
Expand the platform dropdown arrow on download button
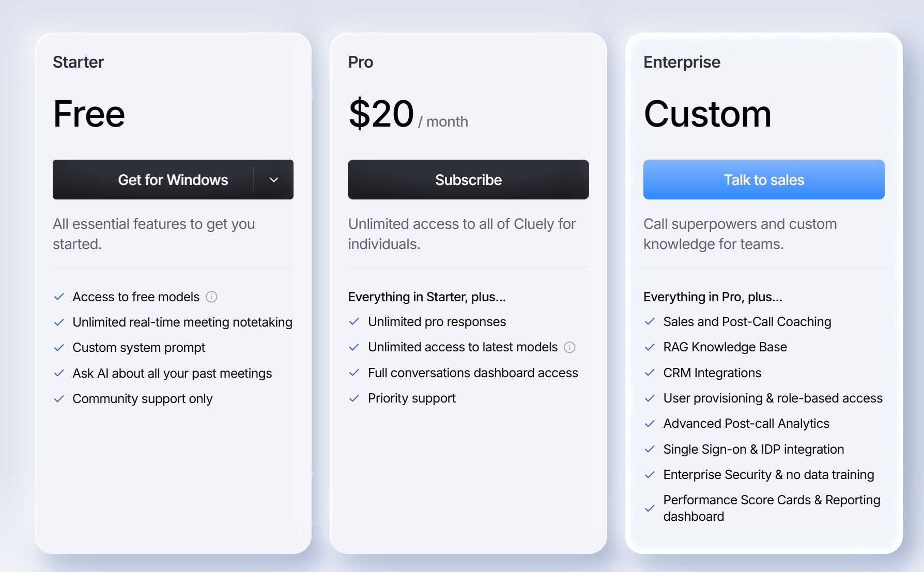[274, 180]
